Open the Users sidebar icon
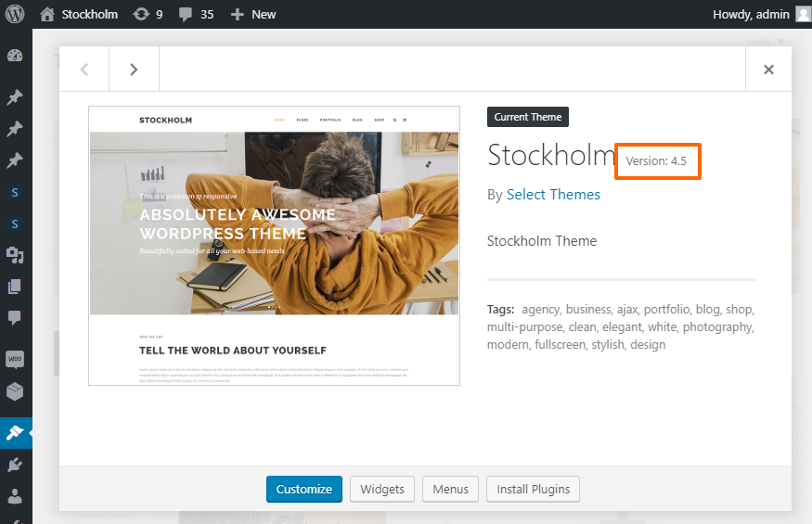 [15, 496]
